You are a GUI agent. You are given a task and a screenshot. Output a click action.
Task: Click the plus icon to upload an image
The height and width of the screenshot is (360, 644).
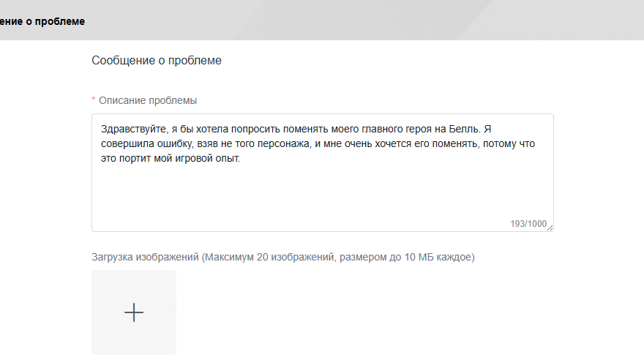click(x=134, y=312)
